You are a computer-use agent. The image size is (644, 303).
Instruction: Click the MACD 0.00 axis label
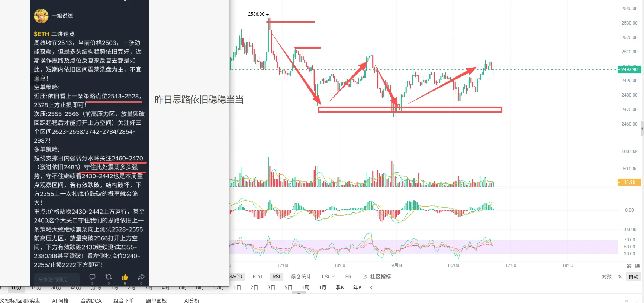pos(629,210)
